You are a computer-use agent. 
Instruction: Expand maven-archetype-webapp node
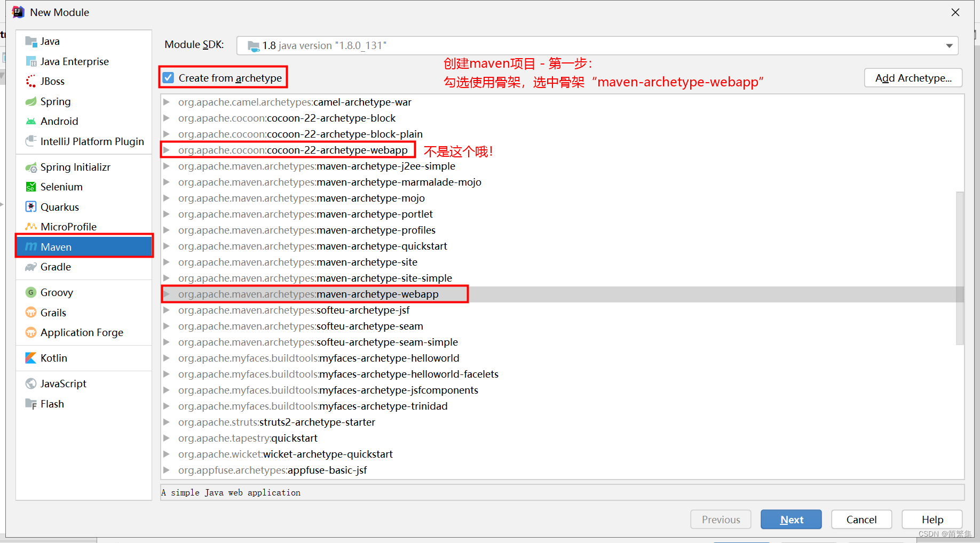(x=167, y=294)
